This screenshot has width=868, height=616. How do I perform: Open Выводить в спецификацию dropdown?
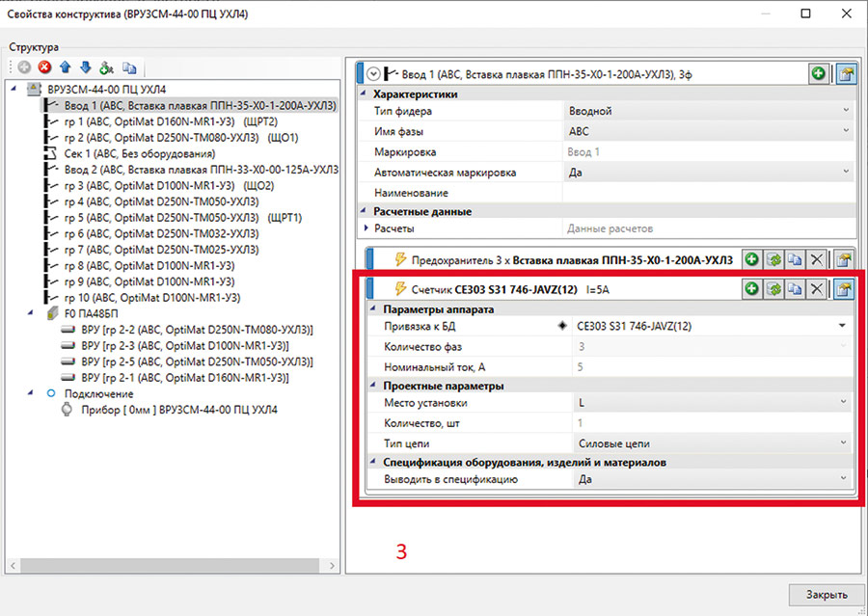pyautogui.click(x=843, y=479)
